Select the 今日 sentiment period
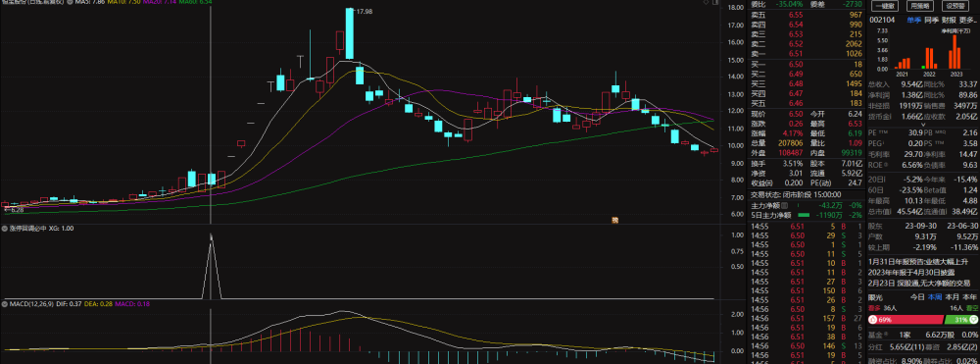Image resolution: width=980 pixels, height=364 pixels. tap(917, 296)
